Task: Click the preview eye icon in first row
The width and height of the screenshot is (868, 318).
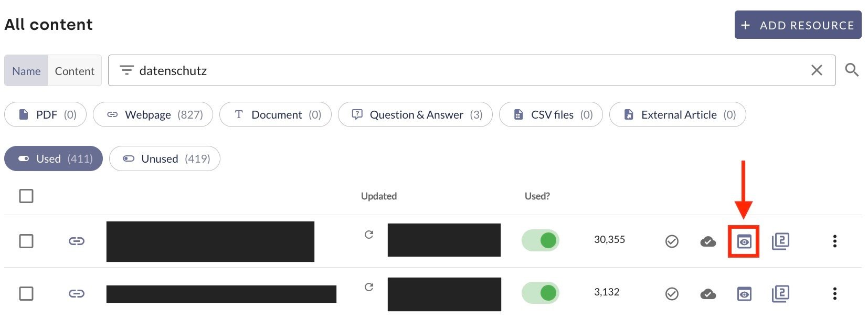Action: tap(744, 241)
